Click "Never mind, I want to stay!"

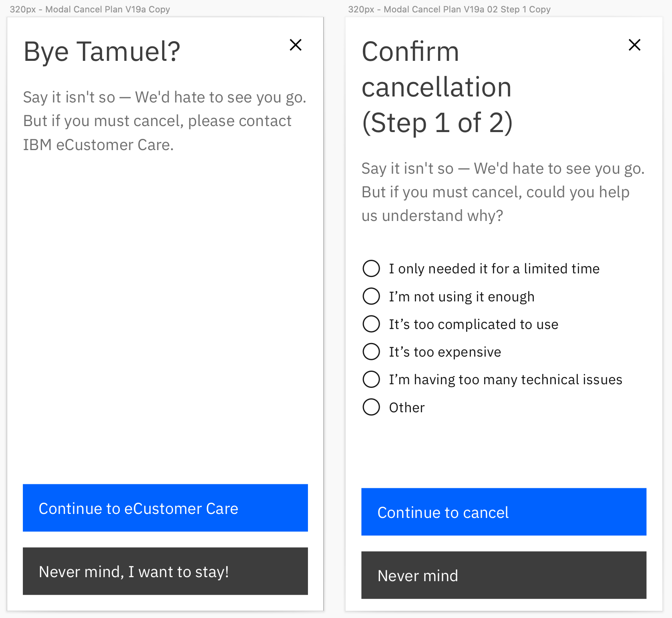tap(165, 572)
